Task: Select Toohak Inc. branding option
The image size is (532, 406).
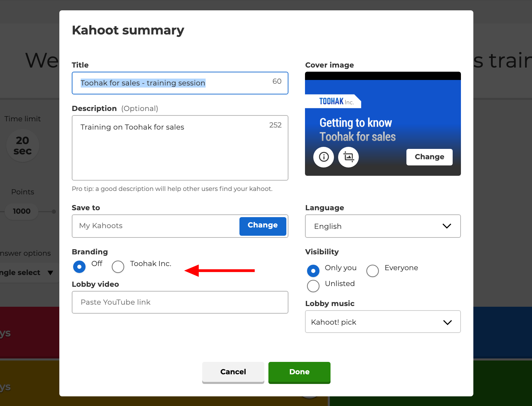Action: tap(118, 267)
